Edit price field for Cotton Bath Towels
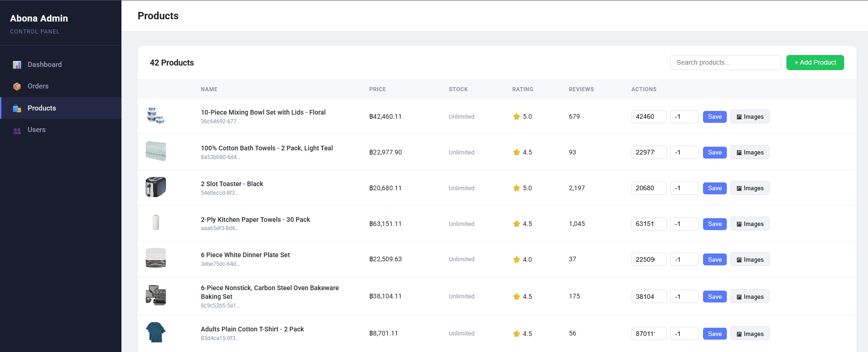The image size is (868, 352). pyautogui.click(x=648, y=152)
